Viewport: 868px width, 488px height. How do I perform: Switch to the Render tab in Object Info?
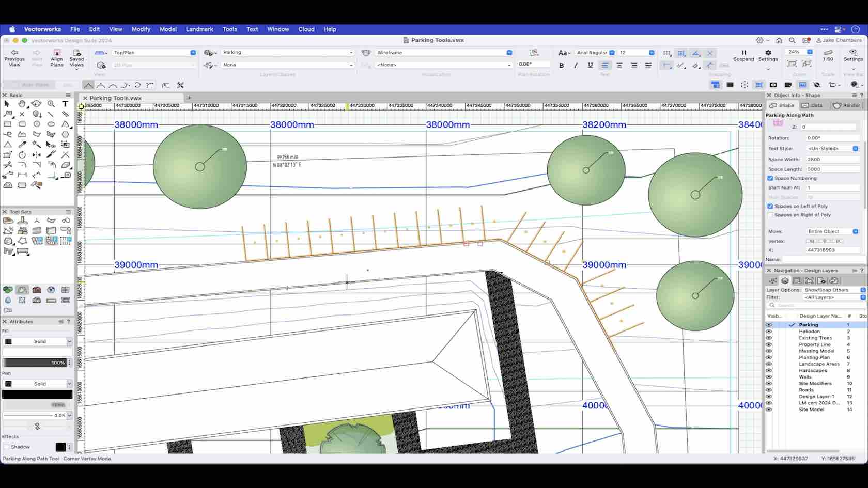[847, 105]
